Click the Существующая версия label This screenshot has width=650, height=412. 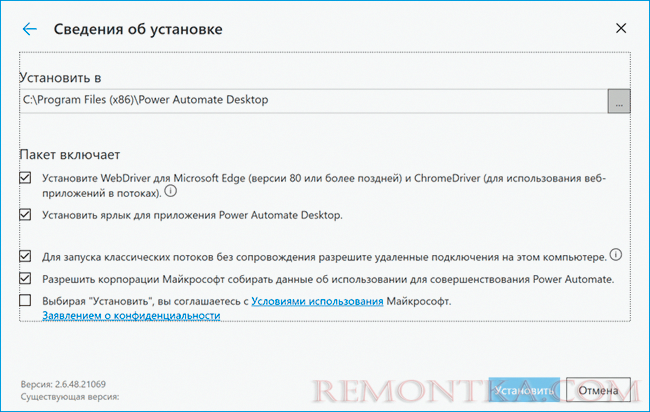(x=70, y=397)
